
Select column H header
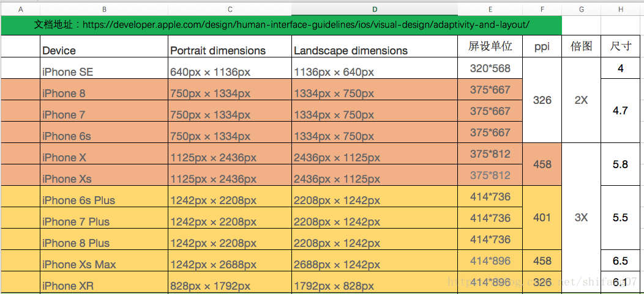[621, 9]
